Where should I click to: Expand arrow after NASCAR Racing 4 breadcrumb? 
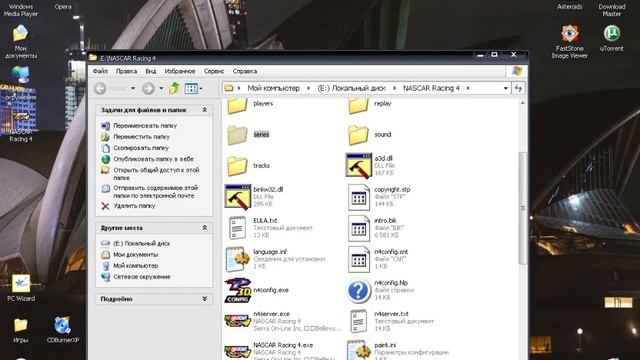[468, 88]
